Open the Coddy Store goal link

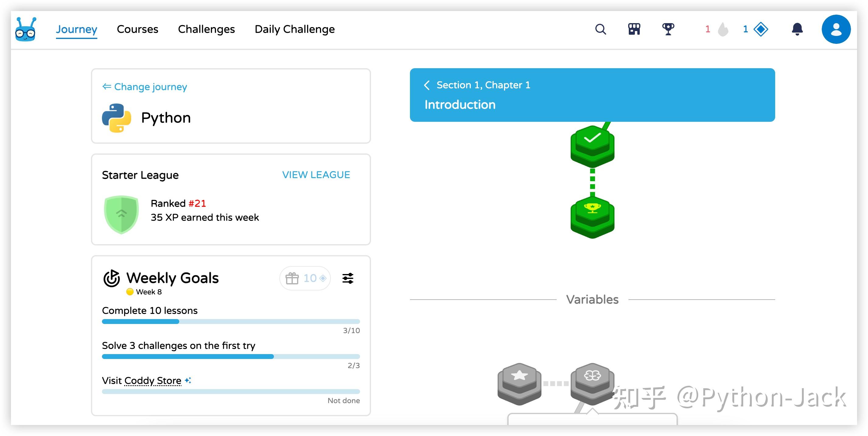153,380
